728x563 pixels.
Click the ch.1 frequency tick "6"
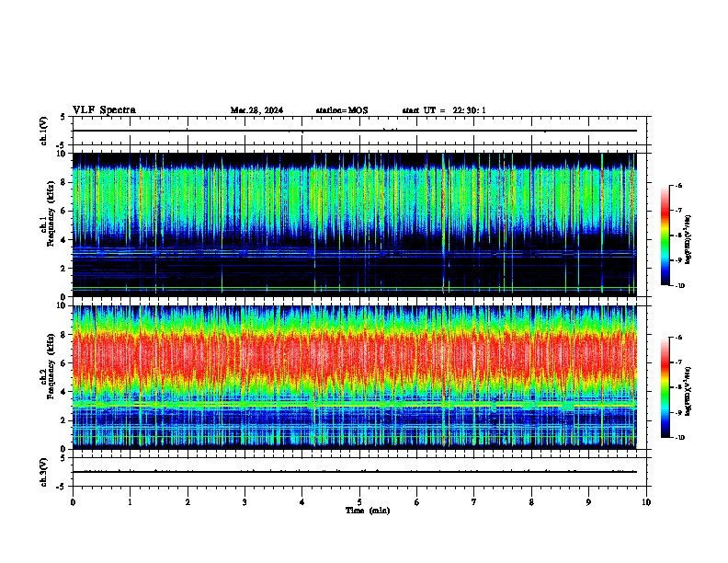[x=64, y=212]
